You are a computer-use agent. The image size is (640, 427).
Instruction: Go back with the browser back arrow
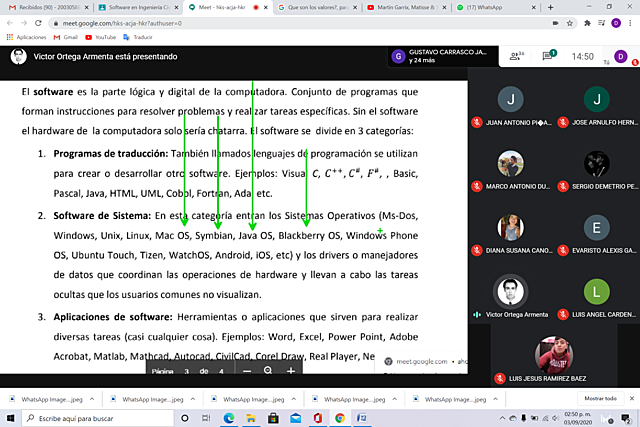tap(10, 23)
